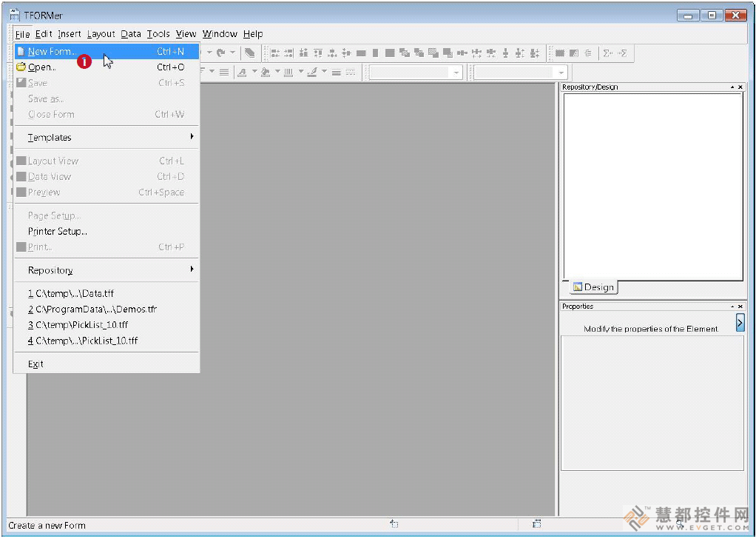Open recent file 1 C:\temp\...\Data.tff
Image resolution: width=756 pixels, height=539 pixels.
point(107,293)
